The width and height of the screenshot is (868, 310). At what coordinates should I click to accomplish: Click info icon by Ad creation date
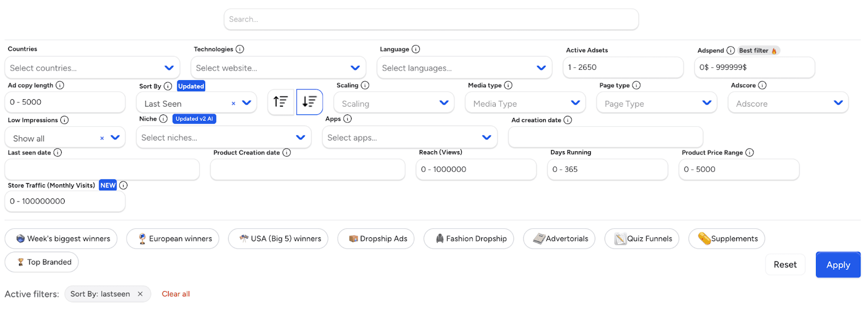click(x=567, y=120)
